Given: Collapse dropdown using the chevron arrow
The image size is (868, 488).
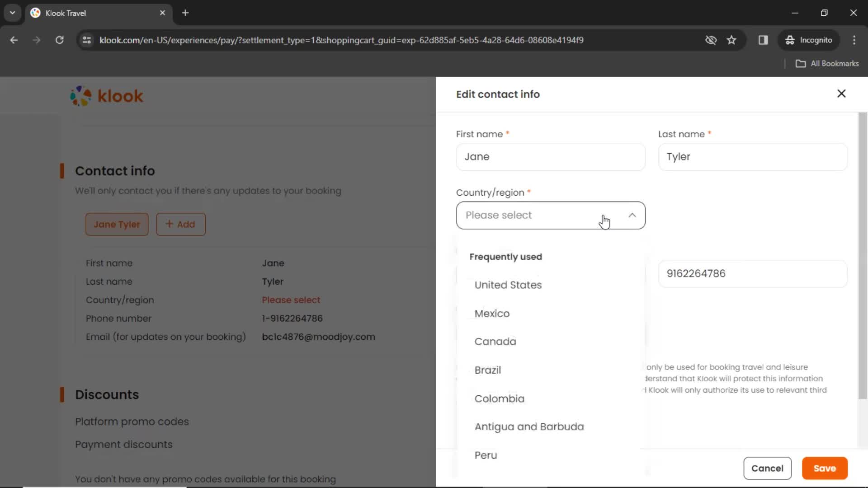Looking at the screenshot, I should tap(632, 216).
